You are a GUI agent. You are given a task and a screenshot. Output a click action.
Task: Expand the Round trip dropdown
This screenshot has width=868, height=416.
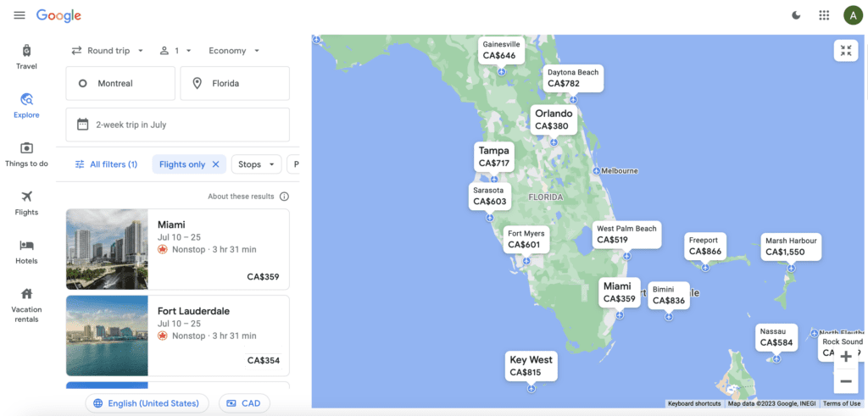[108, 51]
